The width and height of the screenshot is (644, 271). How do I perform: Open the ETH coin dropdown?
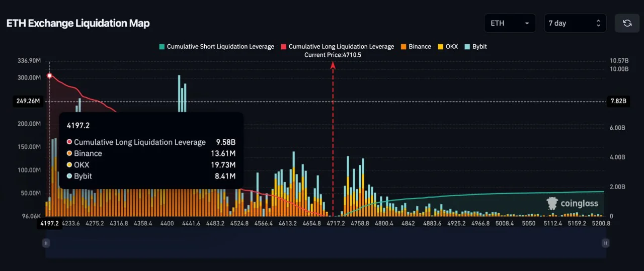[x=510, y=23]
